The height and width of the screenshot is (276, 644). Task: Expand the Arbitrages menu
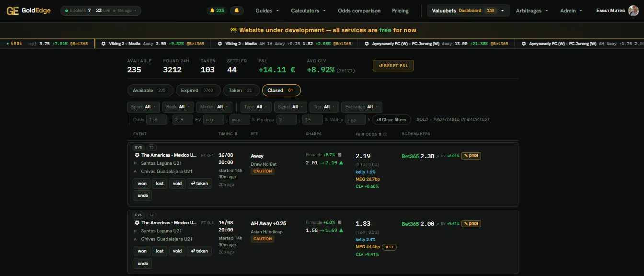(x=532, y=11)
